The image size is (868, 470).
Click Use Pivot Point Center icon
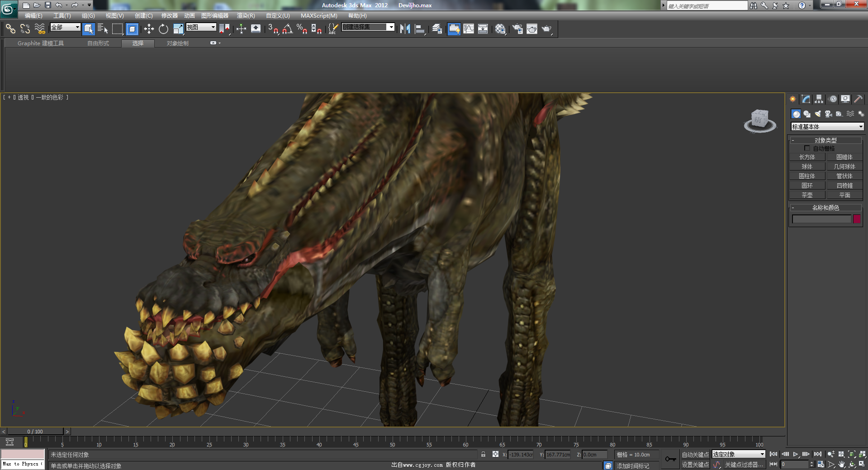pos(224,29)
